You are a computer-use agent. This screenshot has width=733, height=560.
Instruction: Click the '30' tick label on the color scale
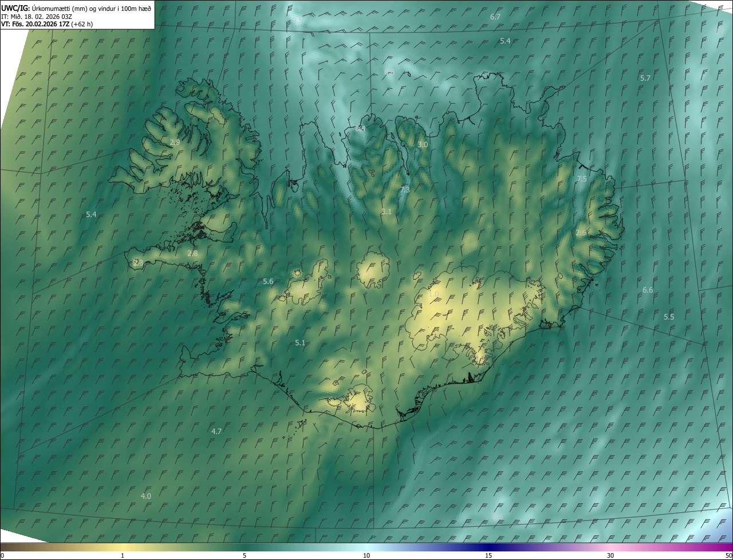(x=610, y=556)
